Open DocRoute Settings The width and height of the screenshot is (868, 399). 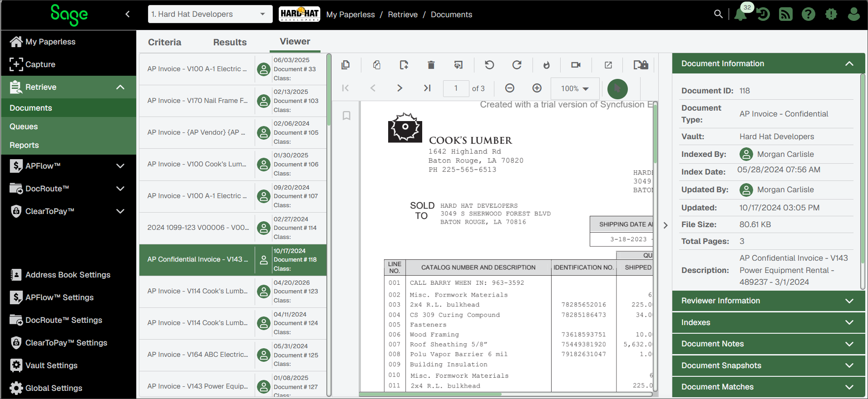coord(69,320)
